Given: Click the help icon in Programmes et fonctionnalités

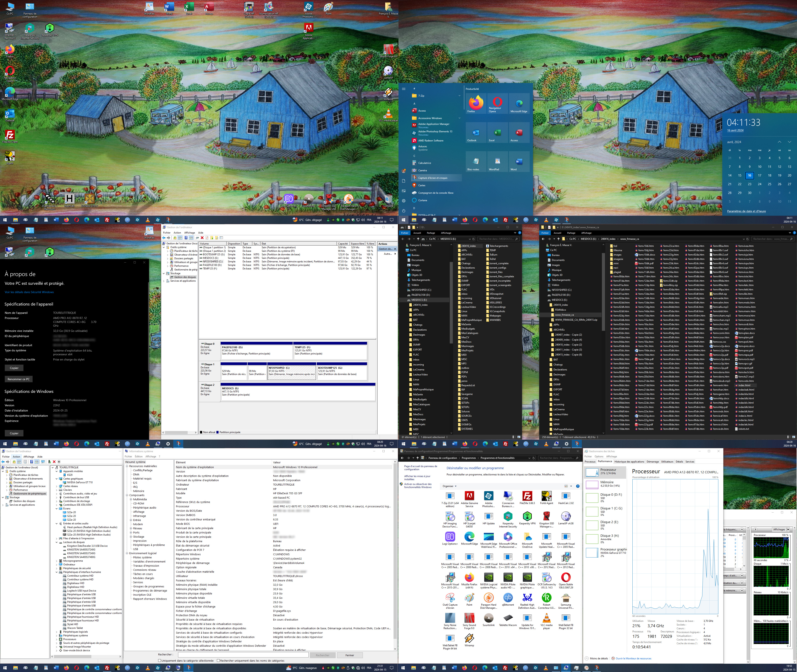Looking at the screenshot, I should click(x=577, y=486).
